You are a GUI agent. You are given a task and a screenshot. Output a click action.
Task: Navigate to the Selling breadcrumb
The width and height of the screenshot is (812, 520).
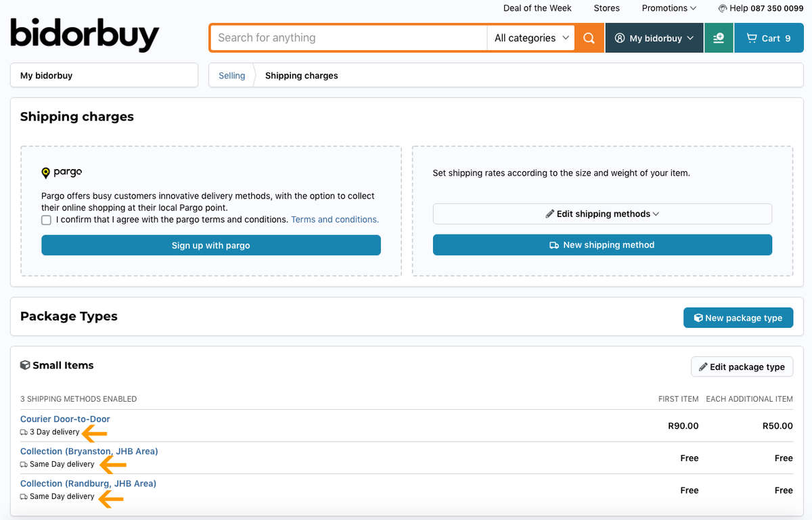231,76
